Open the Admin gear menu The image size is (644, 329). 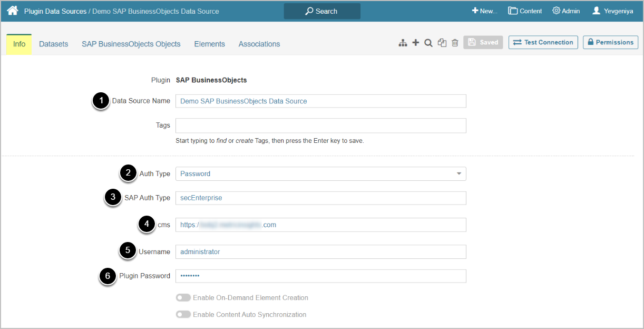566,11
